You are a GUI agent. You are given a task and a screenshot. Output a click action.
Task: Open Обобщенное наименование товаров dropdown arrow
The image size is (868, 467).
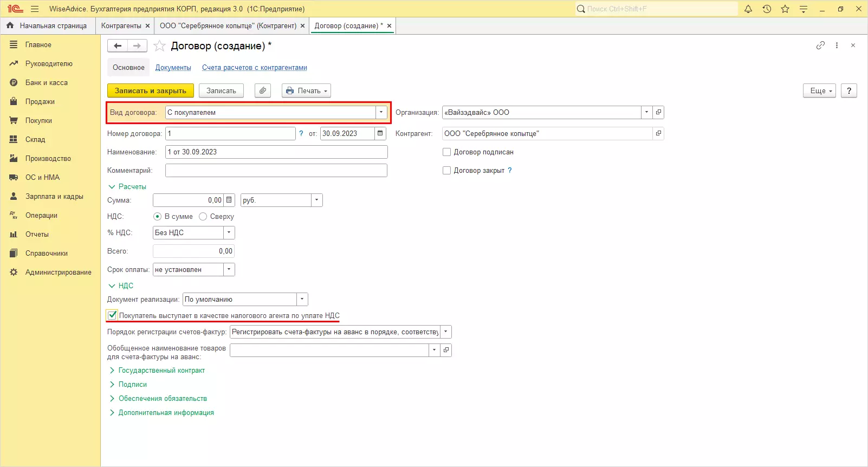pyautogui.click(x=434, y=350)
